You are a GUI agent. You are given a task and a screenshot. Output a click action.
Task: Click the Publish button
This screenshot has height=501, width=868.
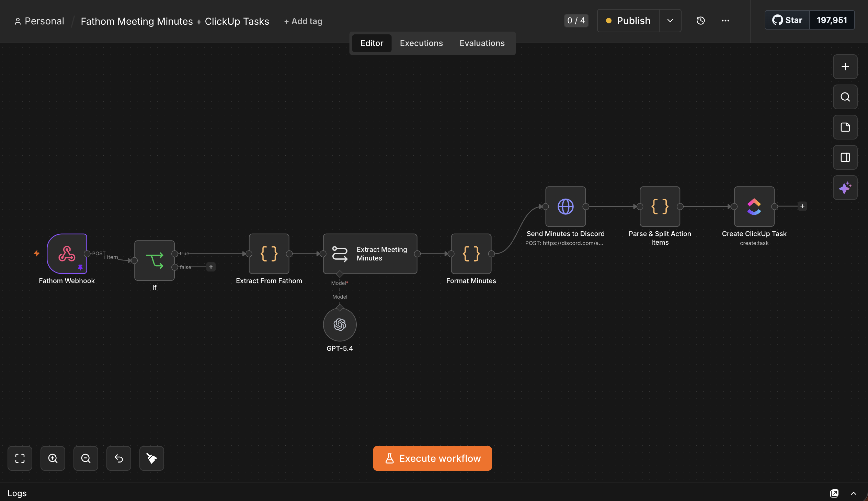coord(628,21)
